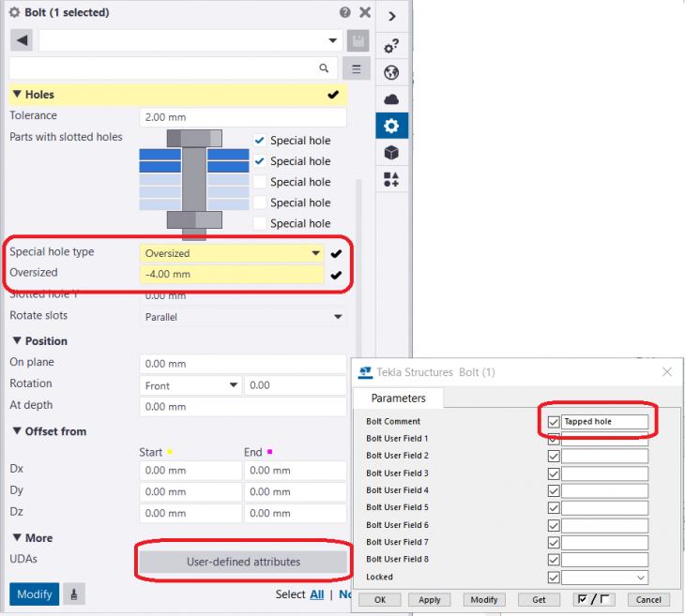Open the globe side pane icon
This screenshot has width=685, height=616.
[x=391, y=72]
